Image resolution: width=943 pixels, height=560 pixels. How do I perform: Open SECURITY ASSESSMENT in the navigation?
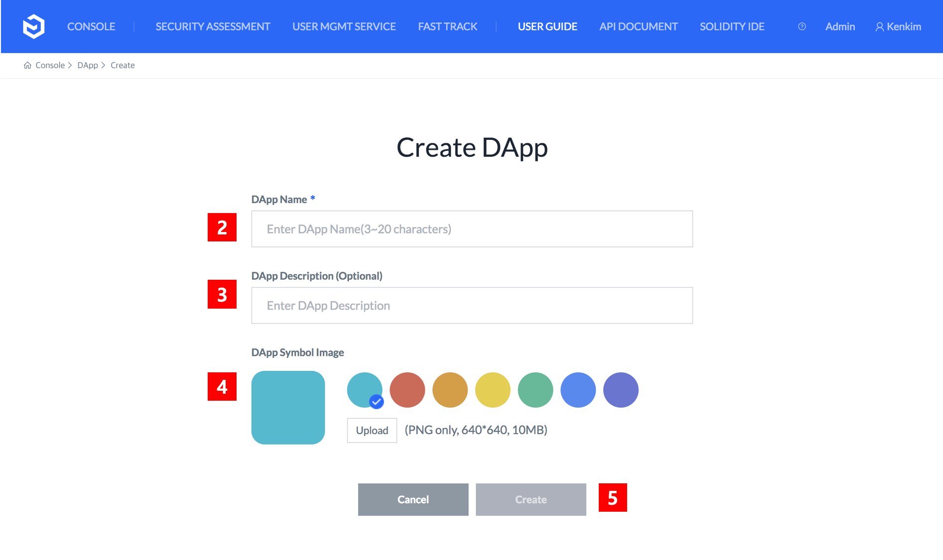[213, 26]
